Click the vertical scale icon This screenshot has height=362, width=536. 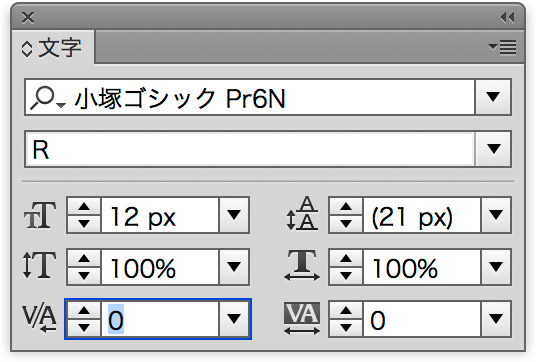[x=39, y=265]
